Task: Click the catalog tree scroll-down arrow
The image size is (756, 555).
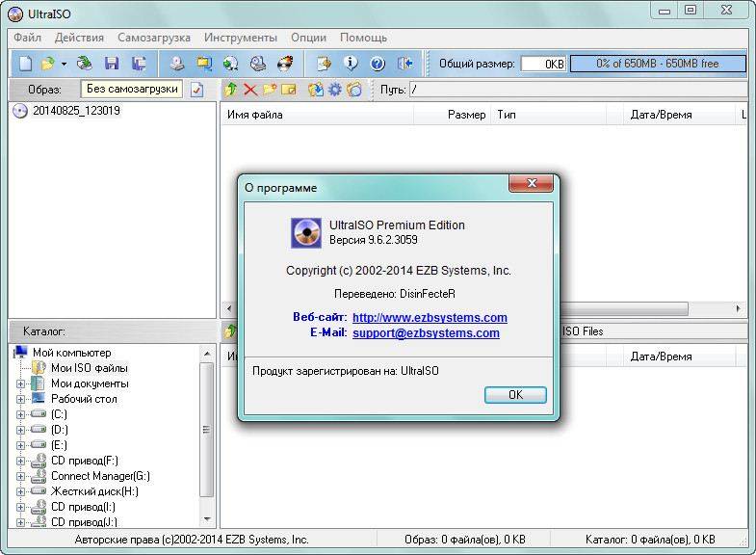Action: [x=206, y=519]
